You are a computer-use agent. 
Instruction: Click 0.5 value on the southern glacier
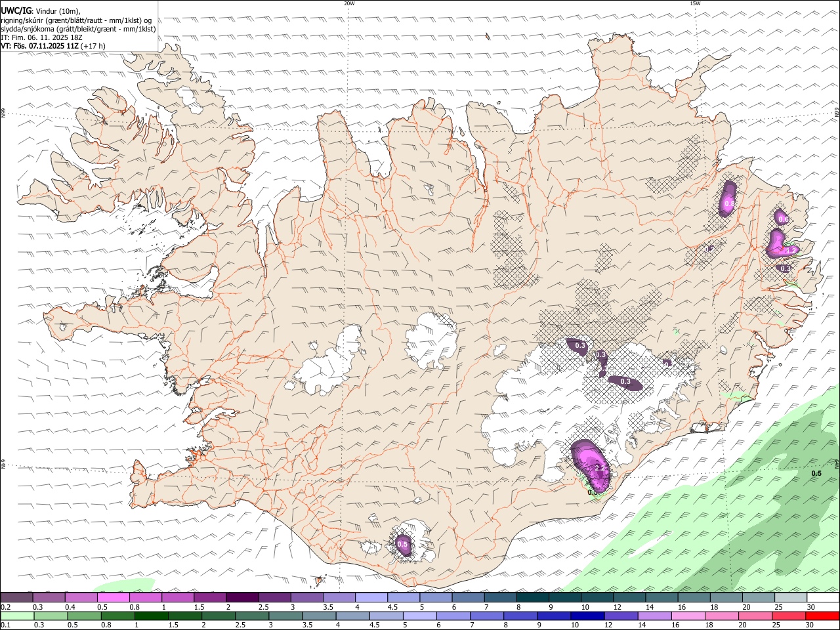coord(403,544)
